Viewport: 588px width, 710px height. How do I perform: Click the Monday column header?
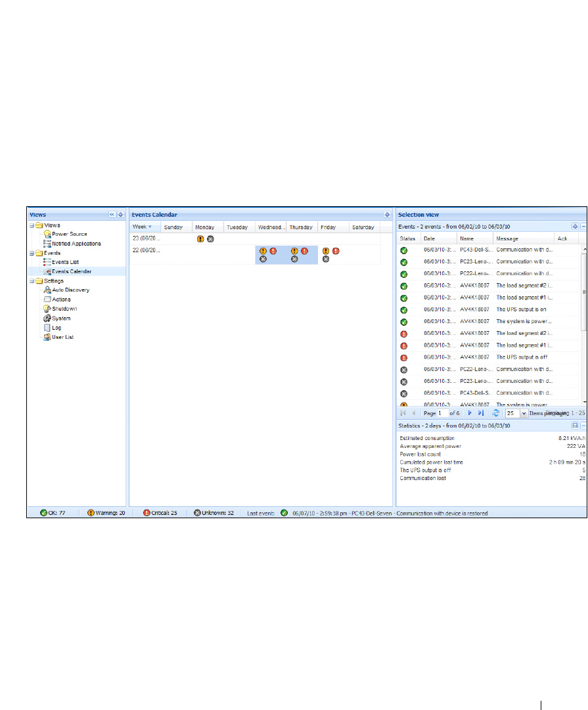point(208,227)
